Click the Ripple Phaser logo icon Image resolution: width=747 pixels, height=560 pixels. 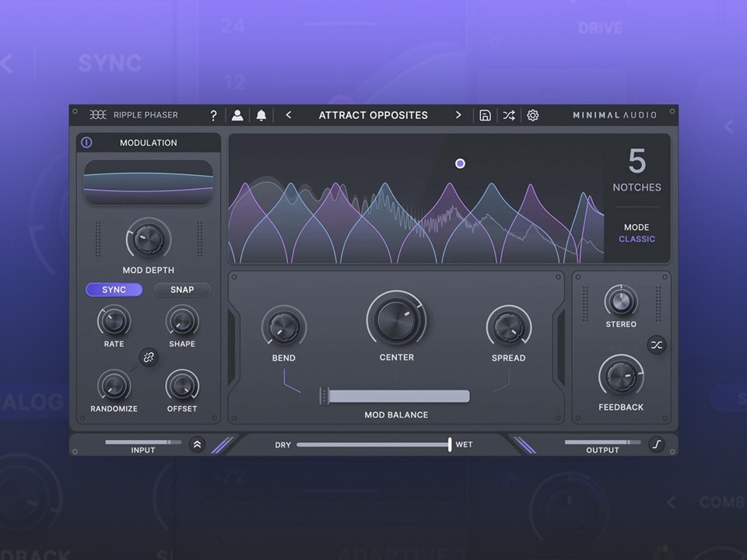(x=98, y=115)
